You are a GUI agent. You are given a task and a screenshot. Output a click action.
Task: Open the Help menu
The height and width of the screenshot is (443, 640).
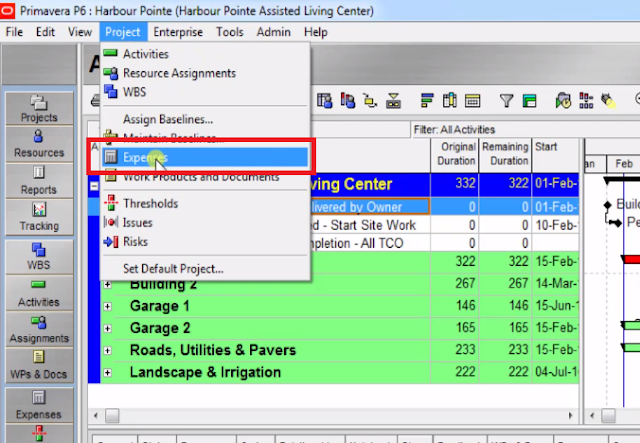click(316, 32)
